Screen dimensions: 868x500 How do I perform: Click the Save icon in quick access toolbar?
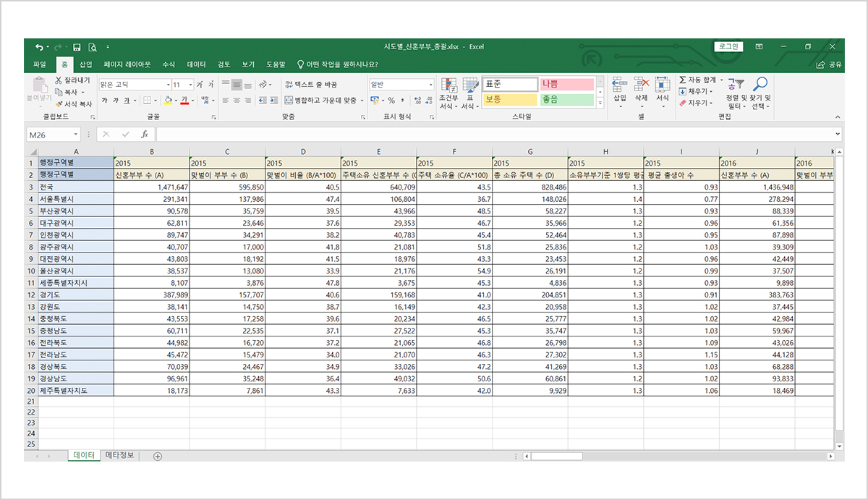tap(77, 47)
